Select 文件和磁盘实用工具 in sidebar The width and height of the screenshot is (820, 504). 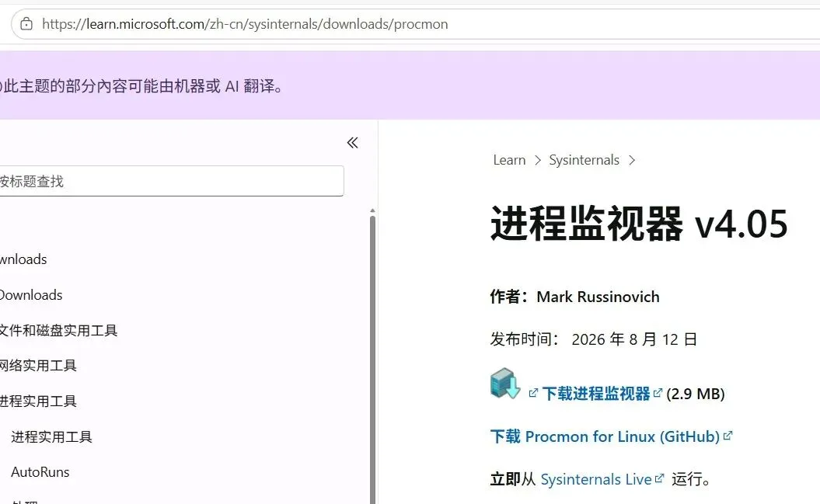point(58,330)
